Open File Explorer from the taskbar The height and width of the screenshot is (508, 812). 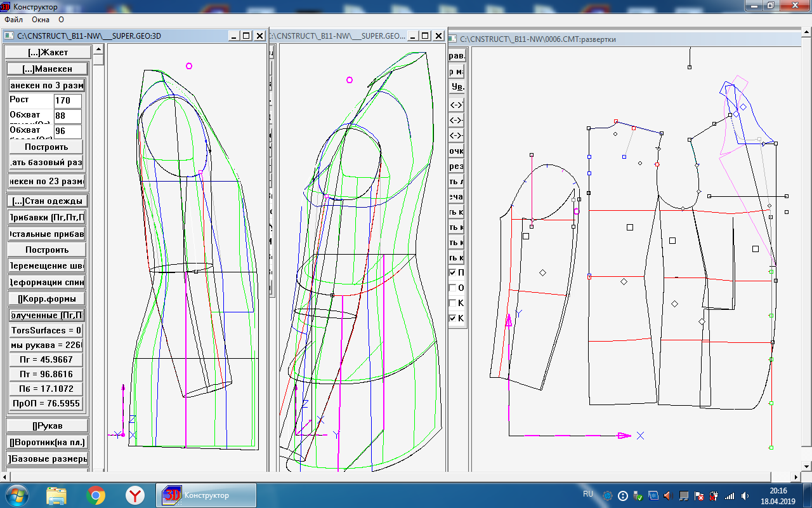click(56, 495)
